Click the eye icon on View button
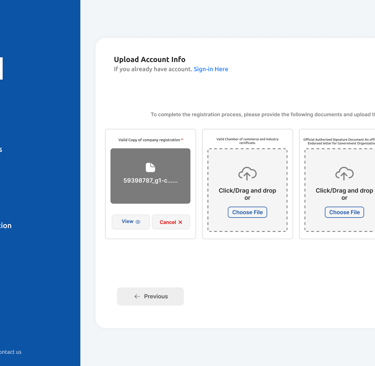The width and height of the screenshot is (375, 366). pos(138,222)
